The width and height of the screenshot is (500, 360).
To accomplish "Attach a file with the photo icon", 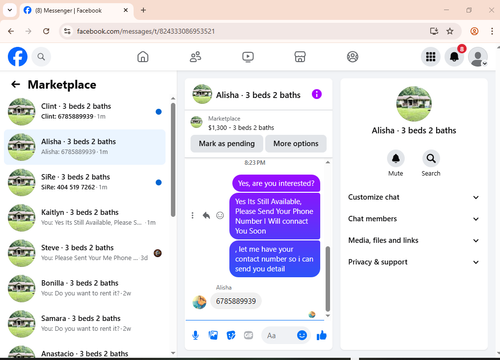I will pyautogui.click(x=213, y=335).
